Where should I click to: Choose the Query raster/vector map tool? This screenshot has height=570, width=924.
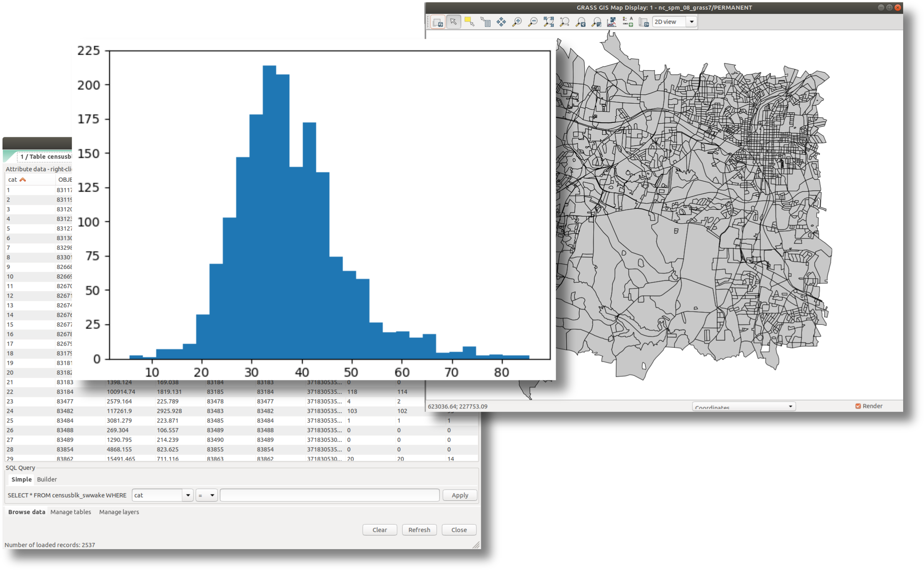(x=485, y=22)
